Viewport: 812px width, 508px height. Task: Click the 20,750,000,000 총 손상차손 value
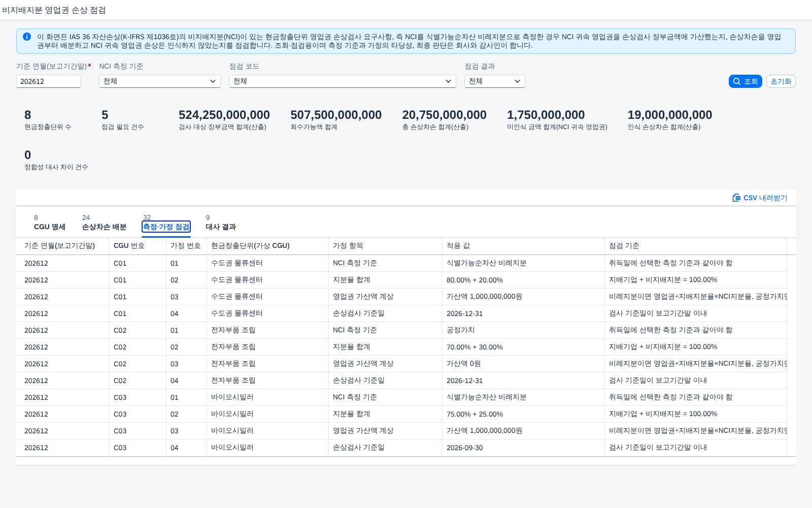point(445,115)
